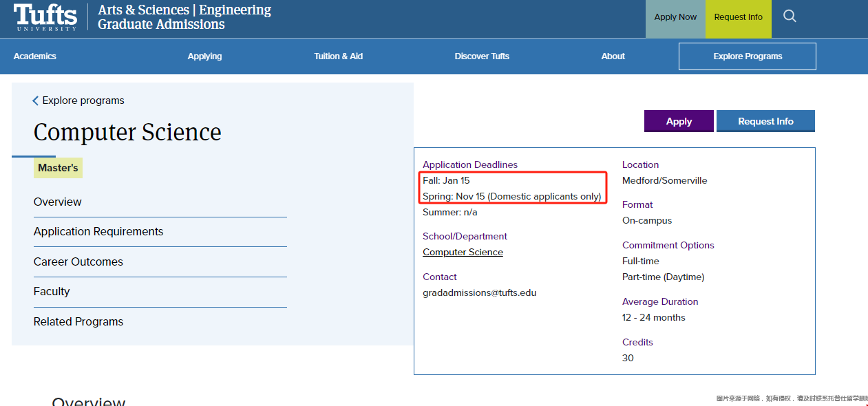Select the Master's degree badge

(x=58, y=168)
